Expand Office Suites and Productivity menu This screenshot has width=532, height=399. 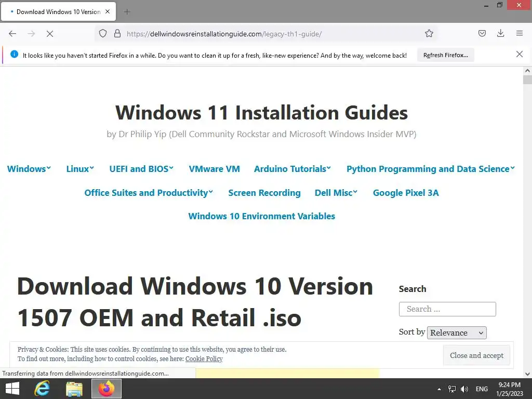pyautogui.click(x=149, y=192)
